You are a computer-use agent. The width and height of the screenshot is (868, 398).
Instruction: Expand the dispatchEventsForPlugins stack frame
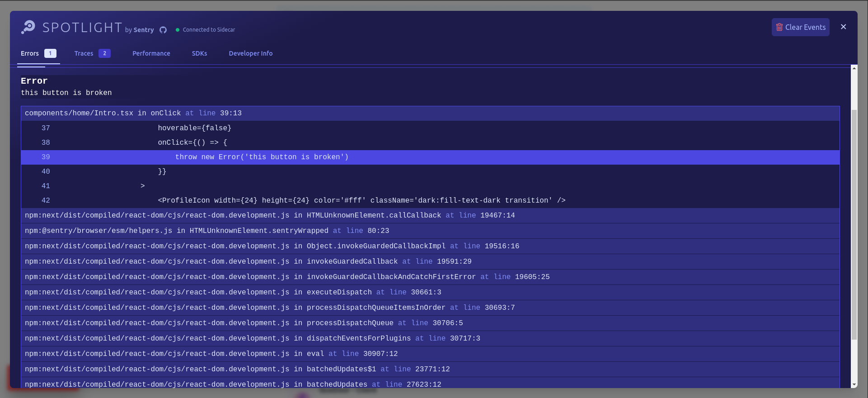point(430,338)
